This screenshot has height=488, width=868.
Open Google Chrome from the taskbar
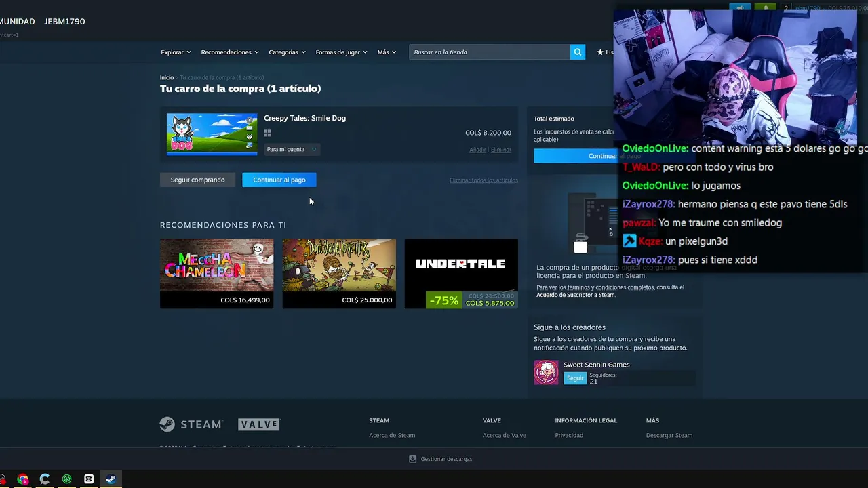pos(23,479)
